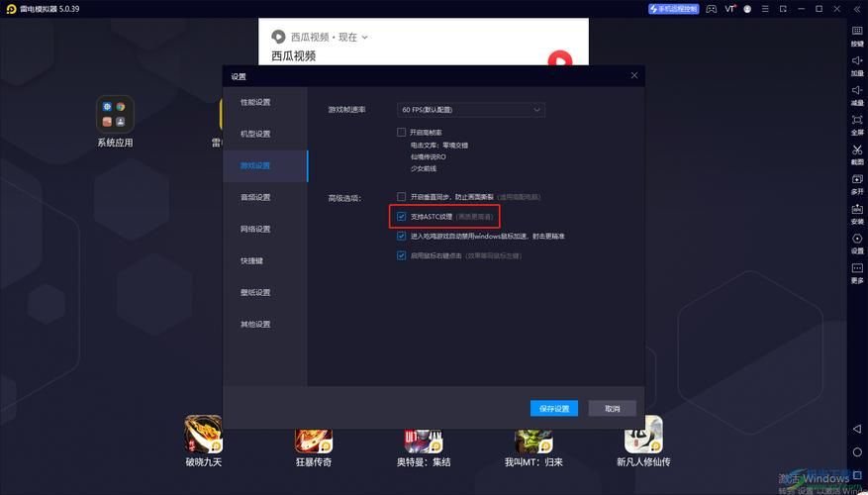
Task: Open the 游戏帧速率 60 FPS dropdown
Action: pos(471,110)
